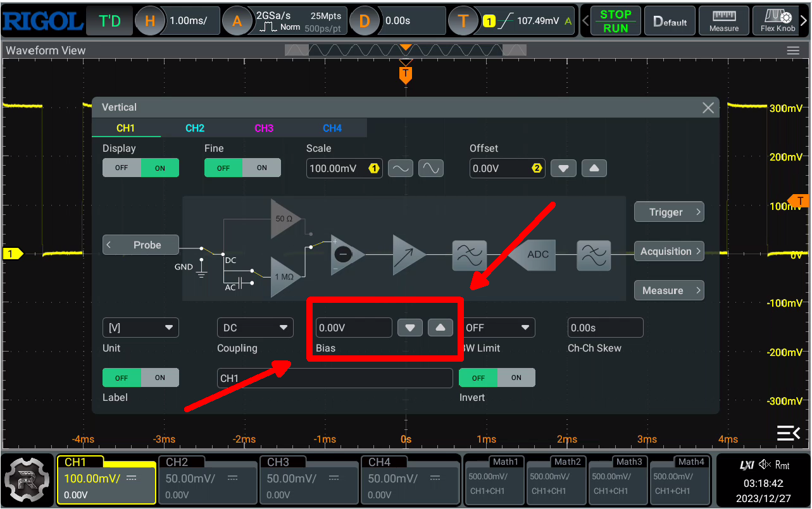Click the ADC block in diagram

point(532,255)
